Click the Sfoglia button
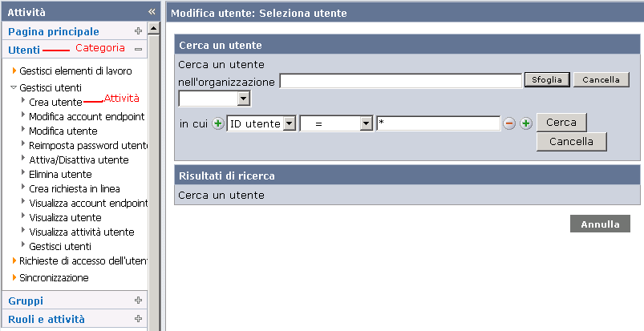Viewport: 644px width, 331px height. 547,80
